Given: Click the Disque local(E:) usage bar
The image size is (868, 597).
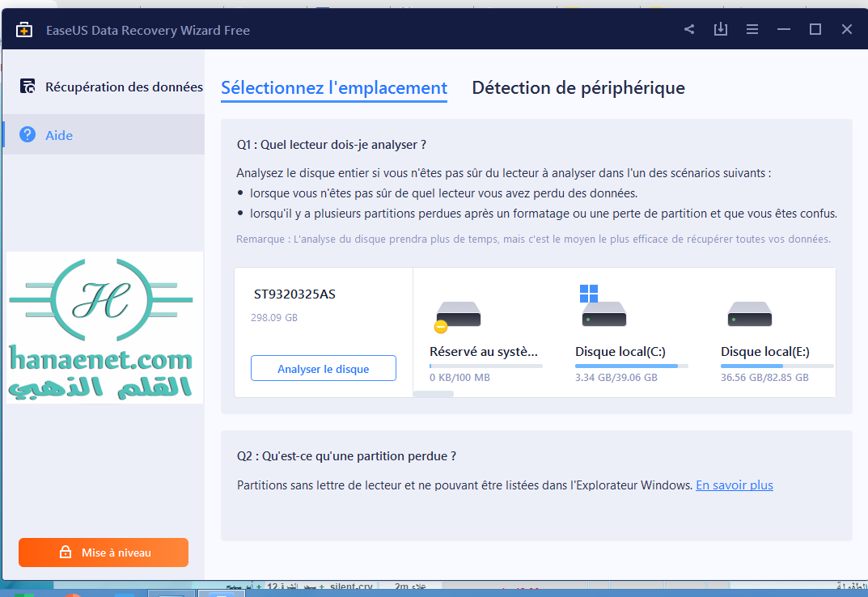Looking at the screenshot, I should point(777,366).
